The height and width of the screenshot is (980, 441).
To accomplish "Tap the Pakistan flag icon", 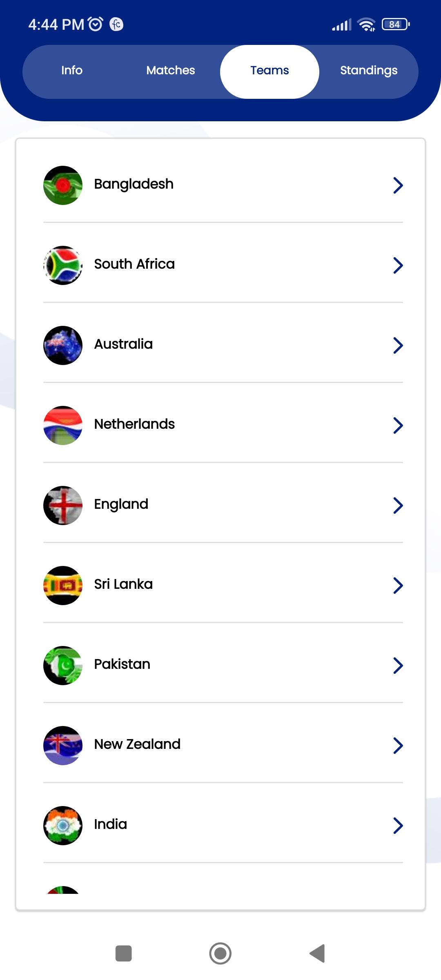I will click(x=63, y=665).
